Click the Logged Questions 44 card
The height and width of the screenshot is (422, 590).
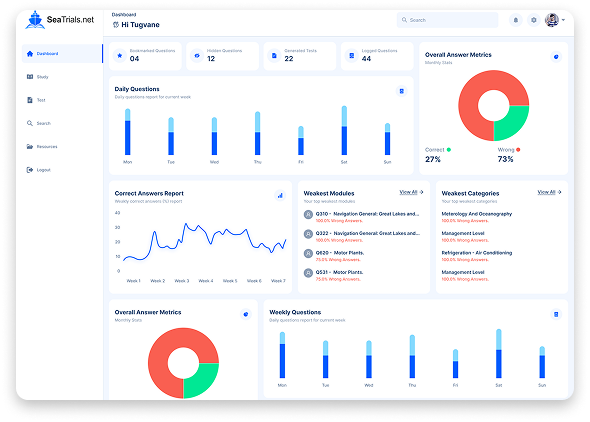pyautogui.click(x=377, y=56)
